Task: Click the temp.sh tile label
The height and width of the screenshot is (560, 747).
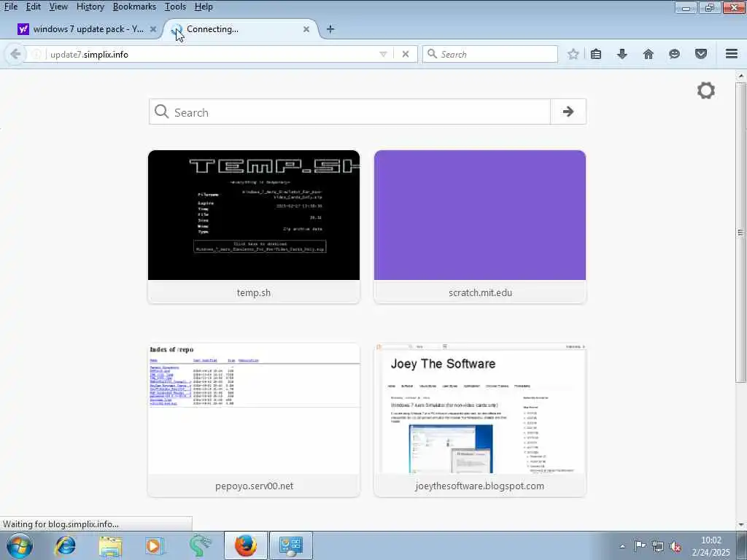Action: [253, 293]
